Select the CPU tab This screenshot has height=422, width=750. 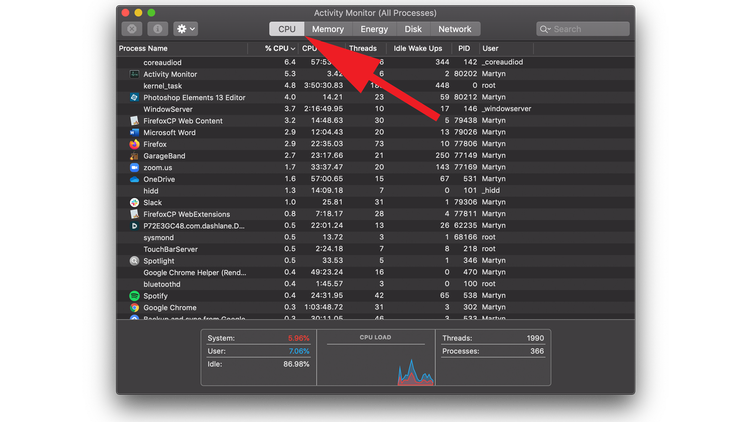pos(287,29)
